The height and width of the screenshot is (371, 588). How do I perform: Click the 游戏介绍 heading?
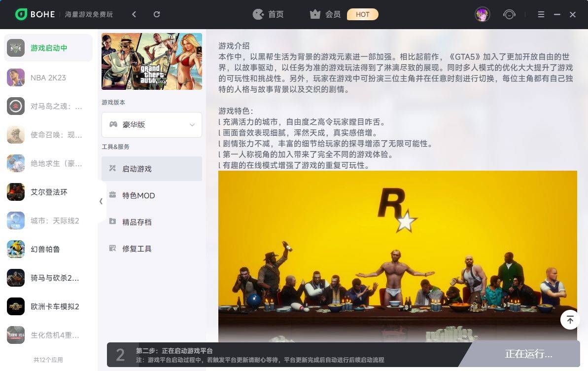234,46
